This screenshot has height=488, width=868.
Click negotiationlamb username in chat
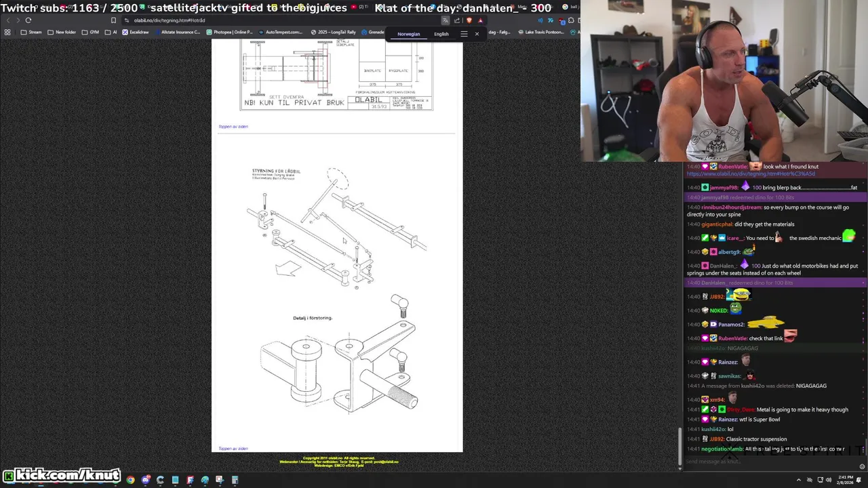[x=722, y=449]
